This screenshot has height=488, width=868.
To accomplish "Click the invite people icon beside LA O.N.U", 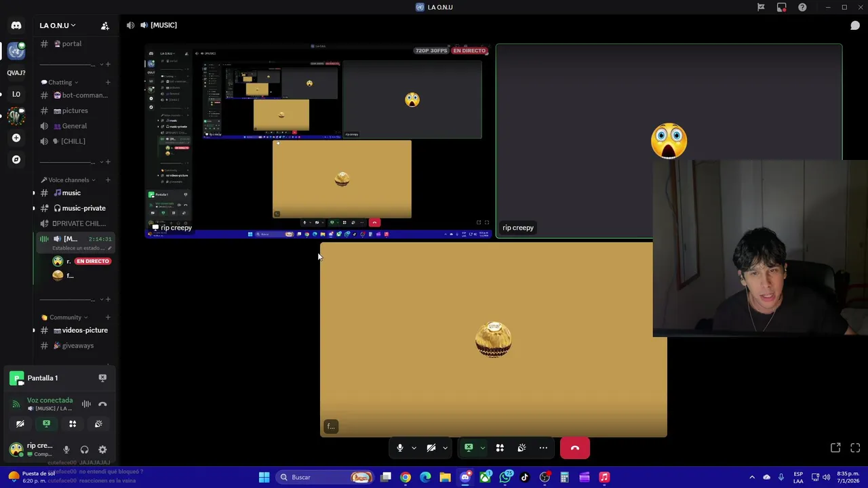I will pos(105,26).
